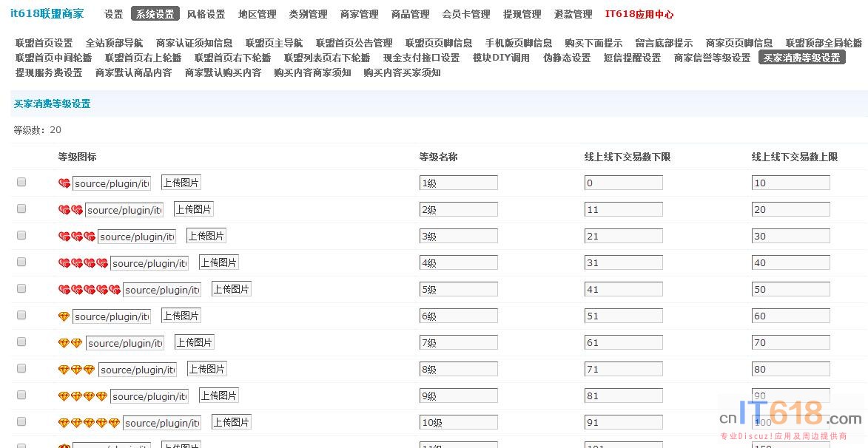Click the double heart icons in row 2级
The image size is (868, 448).
tap(70, 210)
